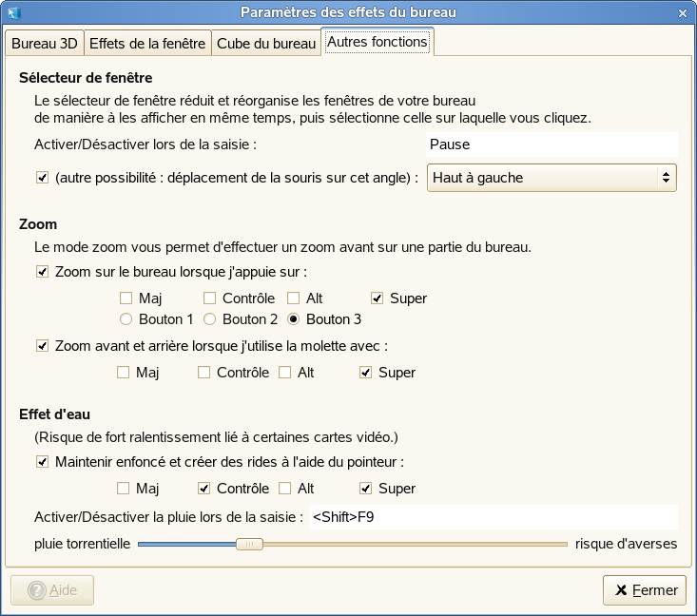697x616 pixels.
Task: Toggle the mouse corner alternative checkbox
Action: 42,177
